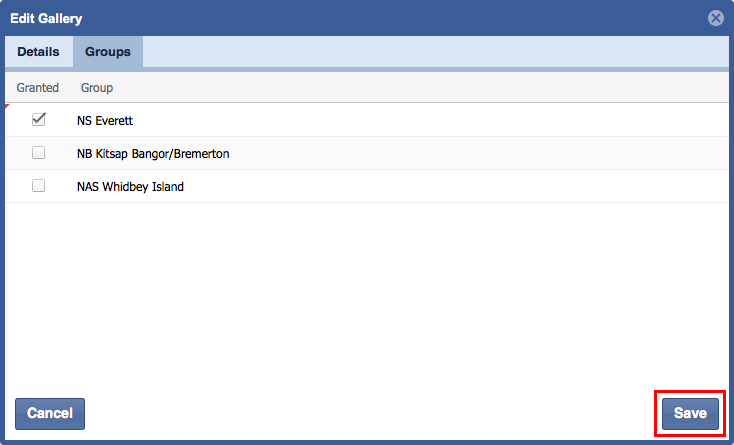Viewport: 734px width, 445px height.
Task: Click the Edit Gallery title text
Action: click(46, 18)
